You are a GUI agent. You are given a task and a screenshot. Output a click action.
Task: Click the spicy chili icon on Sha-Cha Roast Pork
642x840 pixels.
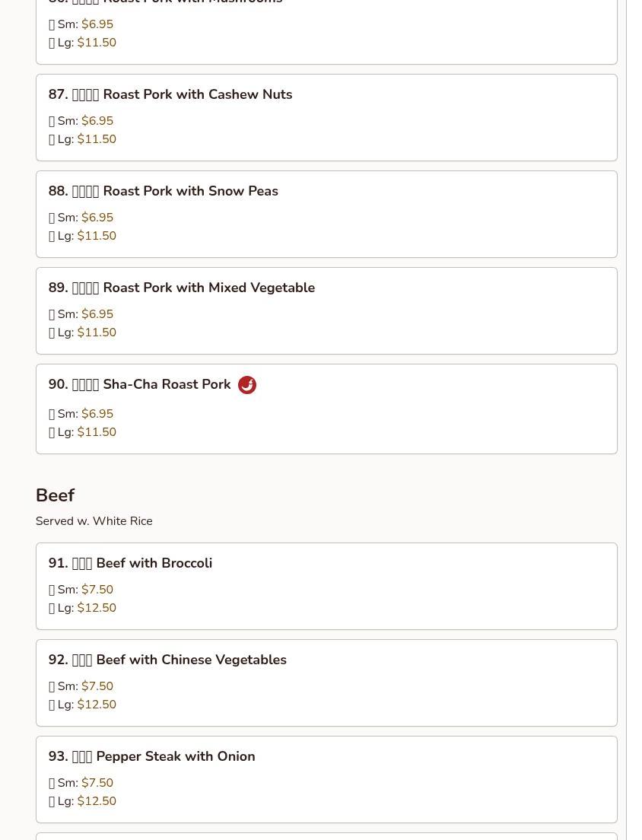[247, 385]
